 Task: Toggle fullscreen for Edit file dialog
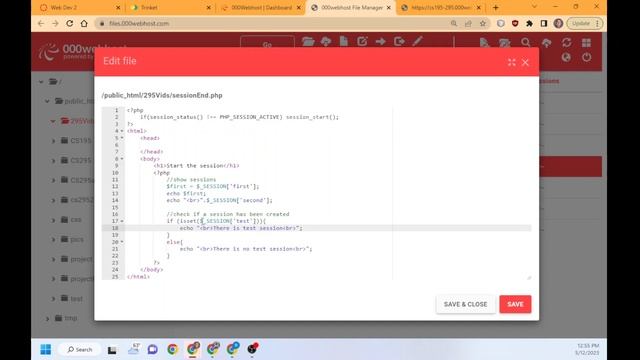pos(511,62)
